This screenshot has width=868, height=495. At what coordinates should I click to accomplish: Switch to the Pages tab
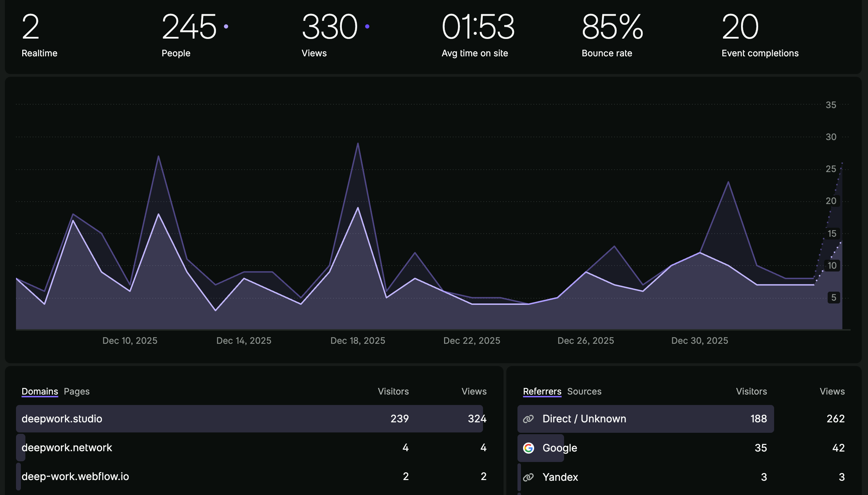click(x=77, y=391)
